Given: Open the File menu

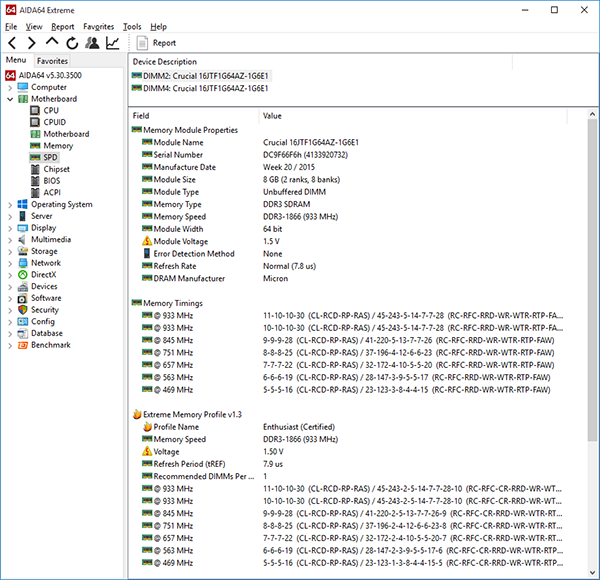Looking at the screenshot, I should coord(11,27).
